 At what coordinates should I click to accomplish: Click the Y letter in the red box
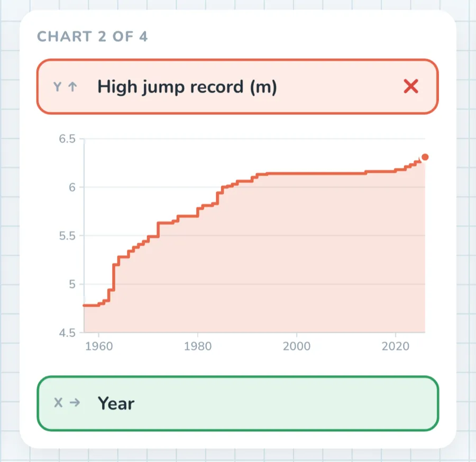[x=57, y=87]
